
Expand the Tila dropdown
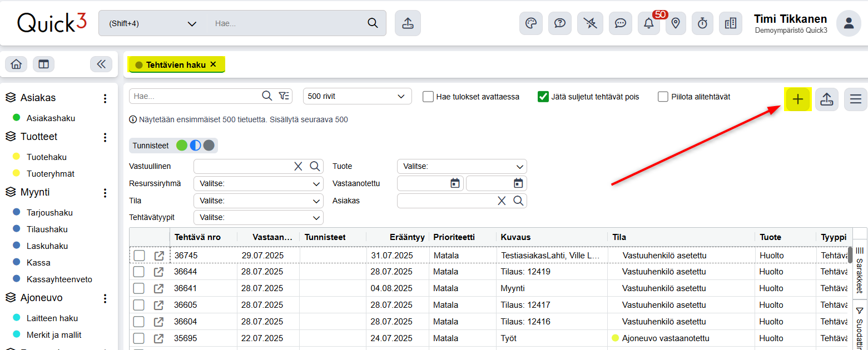(259, 201)
